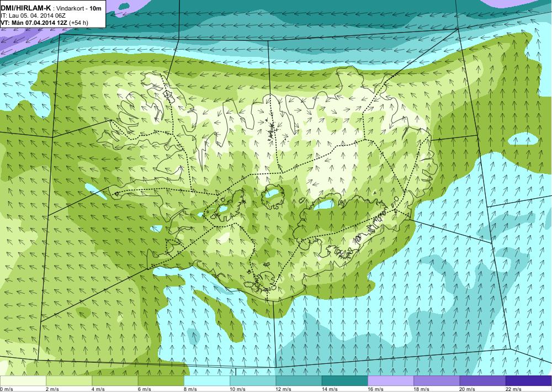Image resolution: width=552 pixels, height=392 pixels.
Task: Select the 'Vindarkort - 10m' map type text
Action: coord(79,8)
